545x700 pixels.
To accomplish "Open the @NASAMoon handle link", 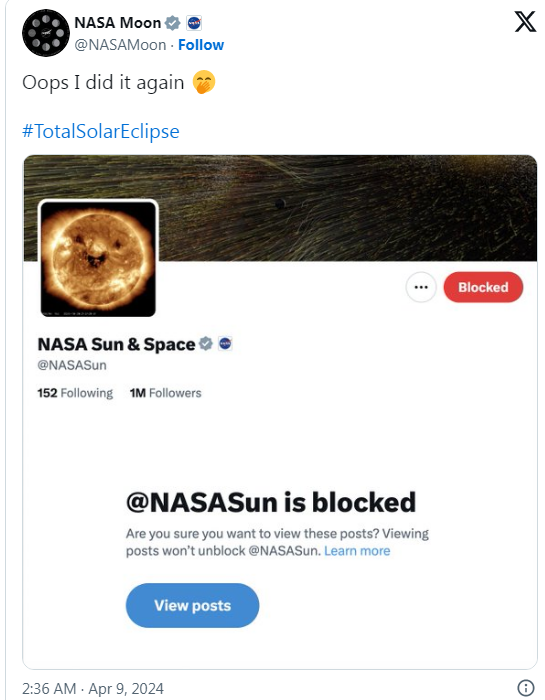I will tap(120, 45).
